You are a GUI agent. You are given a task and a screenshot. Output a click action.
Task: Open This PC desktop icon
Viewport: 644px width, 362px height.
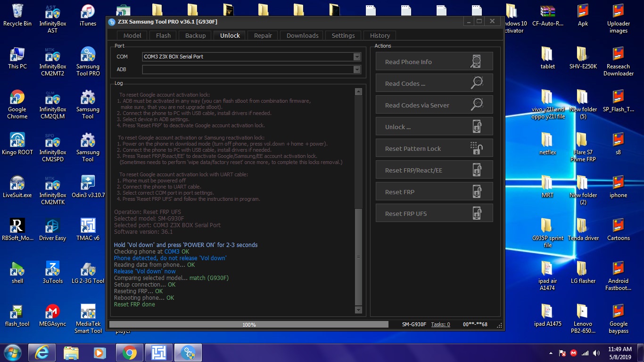coord(17,58)
